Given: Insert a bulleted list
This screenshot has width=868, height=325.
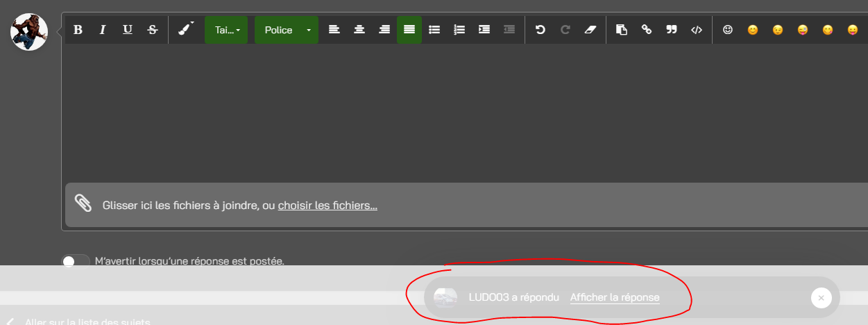Looking at the screenshot, I should point(434,30).
